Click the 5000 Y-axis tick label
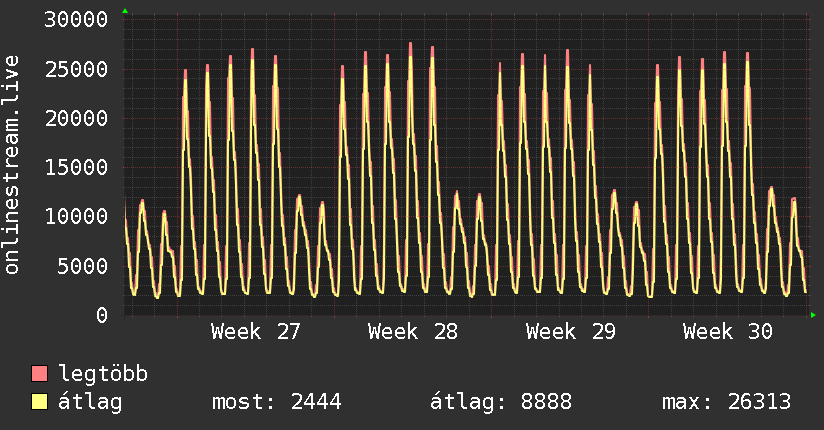This screenshot has width=824, height=430. tap(83, 266)
